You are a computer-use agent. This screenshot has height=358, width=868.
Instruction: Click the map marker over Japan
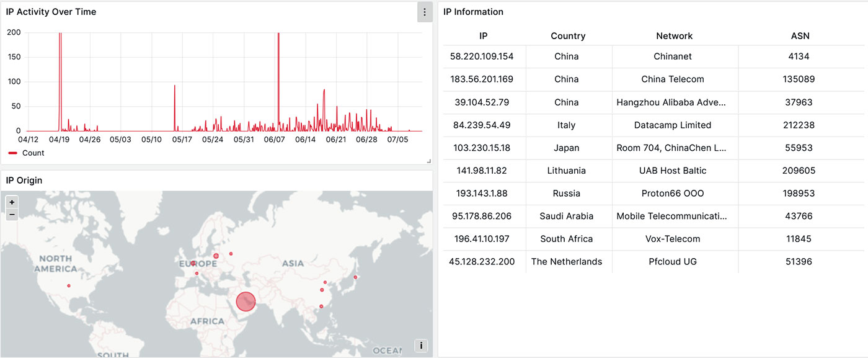click(355, 277)
